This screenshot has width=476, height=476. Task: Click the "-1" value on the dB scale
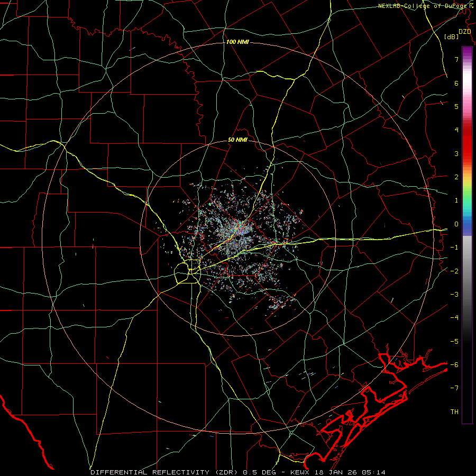[454, 248]
